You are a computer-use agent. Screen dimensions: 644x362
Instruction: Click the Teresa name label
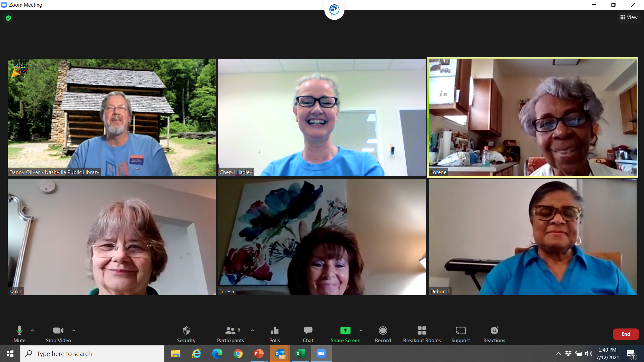pos(227,291)
